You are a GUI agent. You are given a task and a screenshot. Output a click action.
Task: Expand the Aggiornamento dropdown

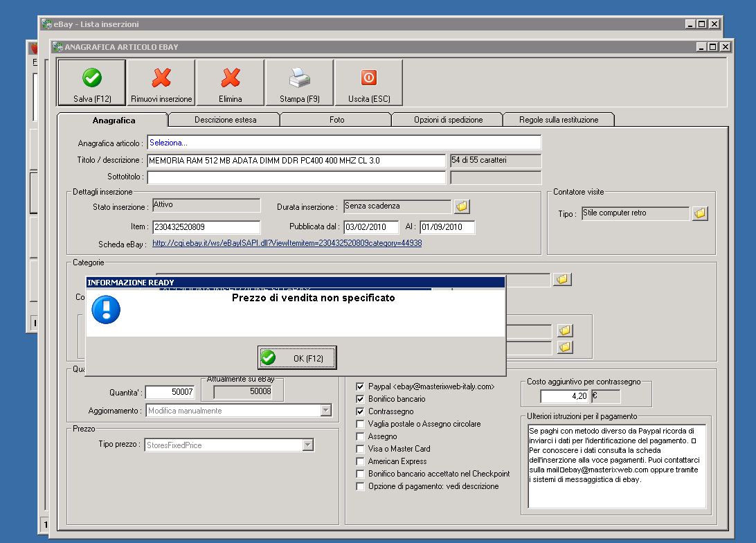(326, 411)
